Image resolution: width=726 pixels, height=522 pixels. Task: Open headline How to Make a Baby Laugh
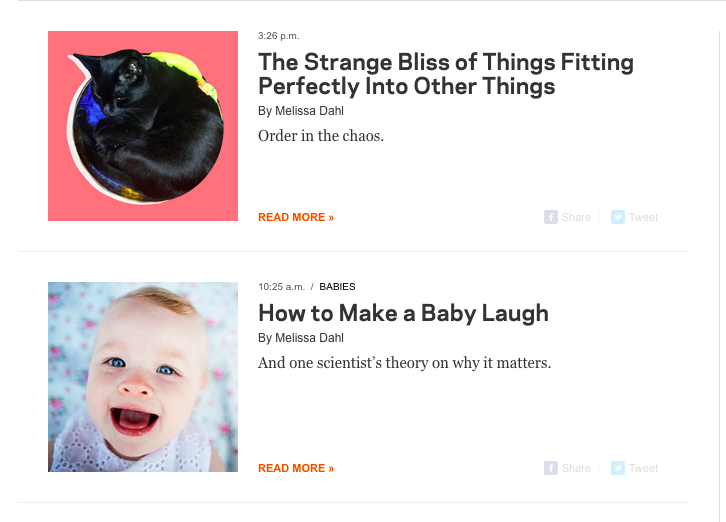point(403,313)
